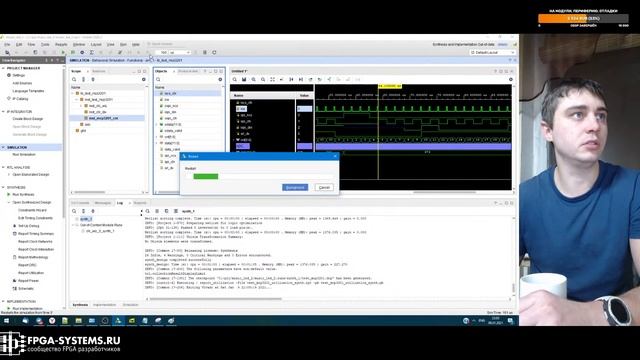Open the main toolbar Settings gear

tap(82, 53)
